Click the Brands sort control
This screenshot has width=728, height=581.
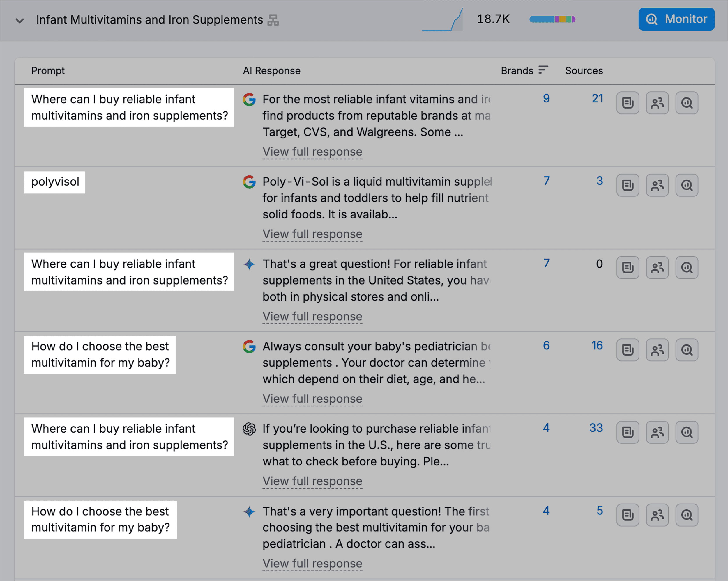[543, 70]
